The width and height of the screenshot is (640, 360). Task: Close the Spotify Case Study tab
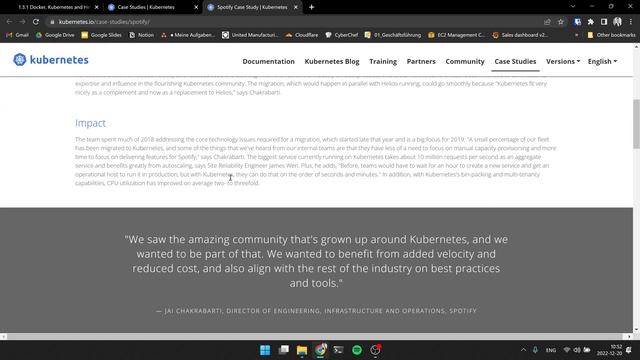click(x=296, y=7)
